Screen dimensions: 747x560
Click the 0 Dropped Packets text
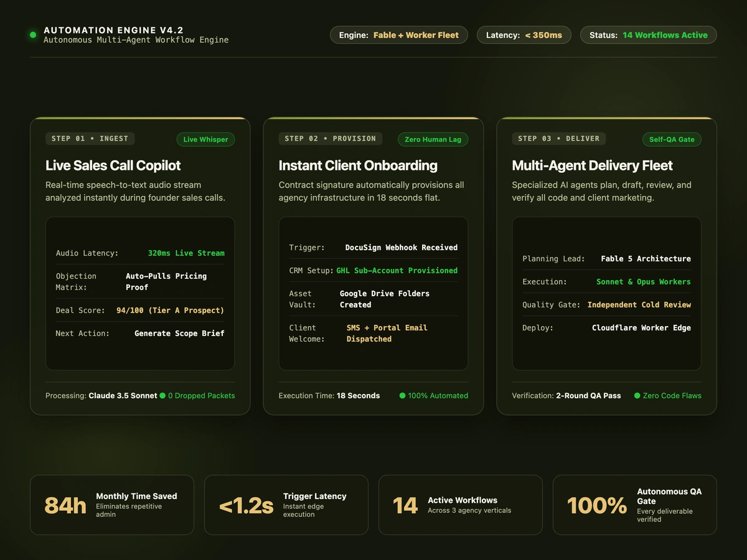click(202, 395)
